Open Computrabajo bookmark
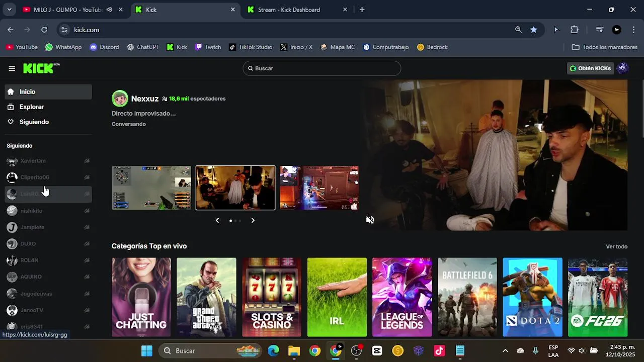Screen dimensions: 644x362 (385, 47)
